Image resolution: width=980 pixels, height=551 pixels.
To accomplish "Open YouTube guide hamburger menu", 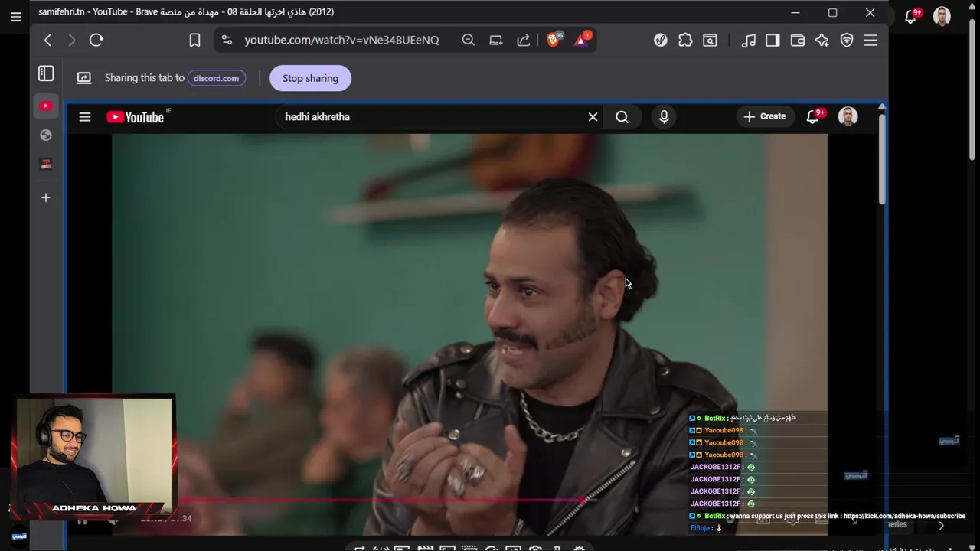I will 85,117.
